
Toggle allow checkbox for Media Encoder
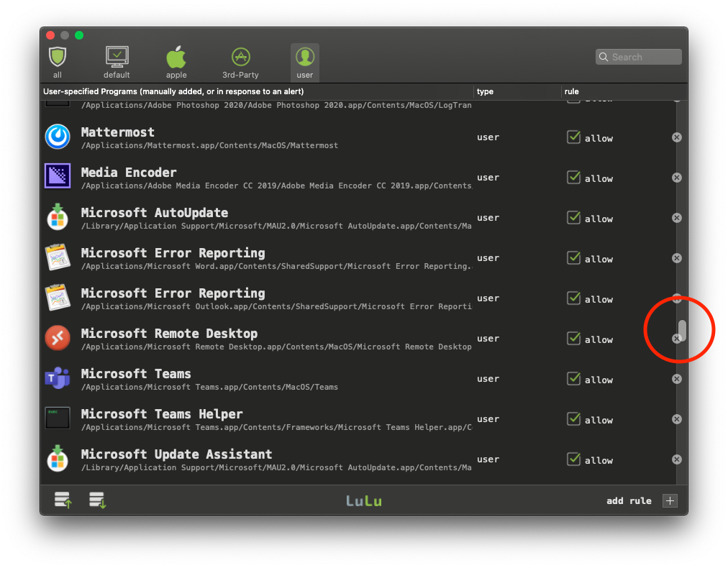pos(574,178)
